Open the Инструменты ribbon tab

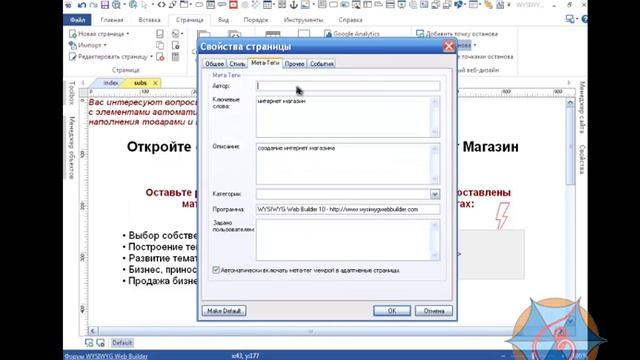303,20
